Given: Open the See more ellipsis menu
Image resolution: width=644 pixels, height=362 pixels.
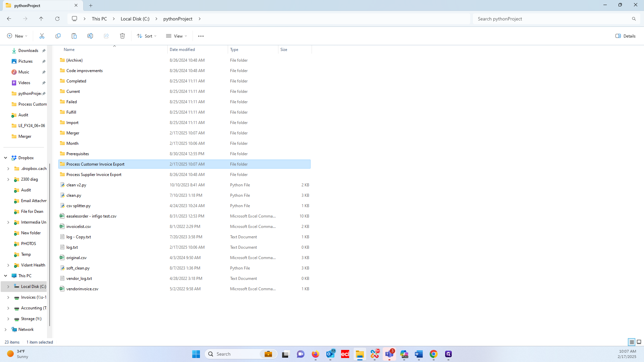Looking at the screenshot, I should click(201, 36).
